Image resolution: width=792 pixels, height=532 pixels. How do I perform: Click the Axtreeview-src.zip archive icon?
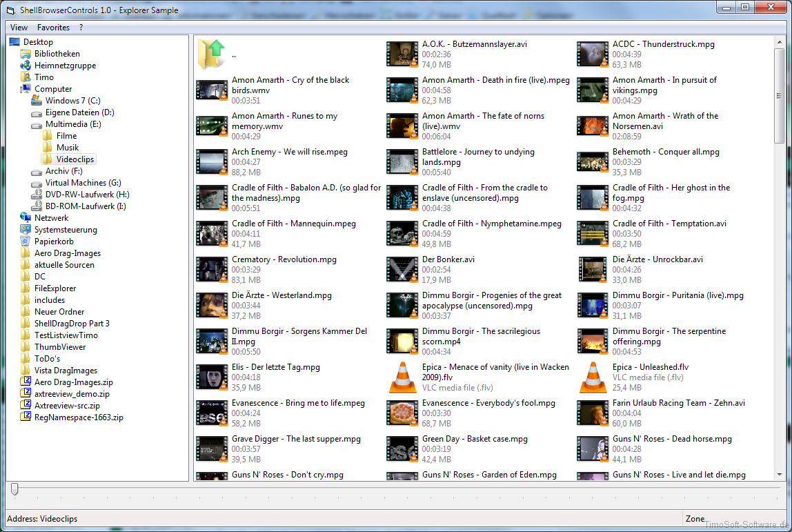(x=26, y=406)
